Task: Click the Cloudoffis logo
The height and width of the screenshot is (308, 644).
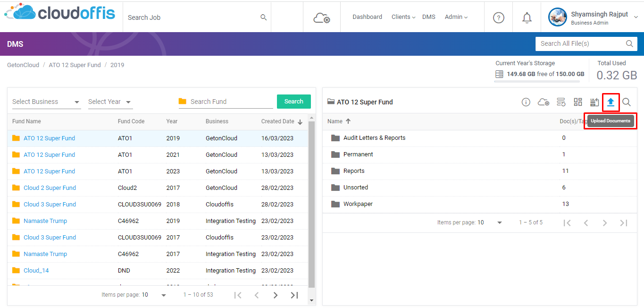Action: 60,13
